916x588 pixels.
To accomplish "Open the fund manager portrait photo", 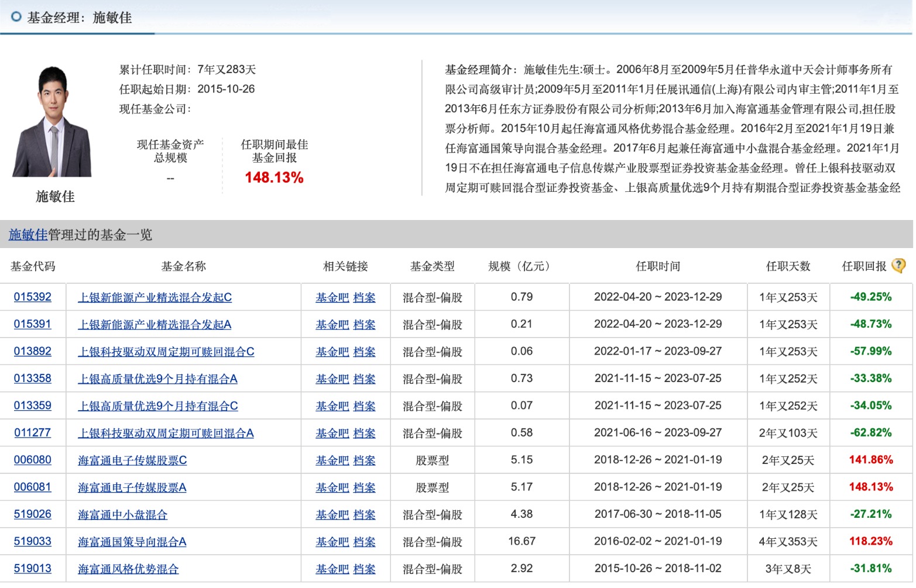I will (52, 121).
